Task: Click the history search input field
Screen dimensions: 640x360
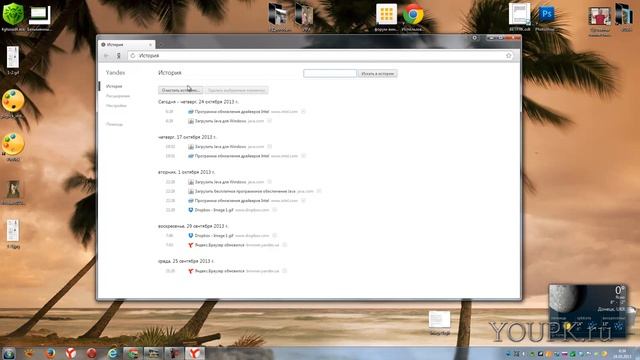Action: pos(330,73)
